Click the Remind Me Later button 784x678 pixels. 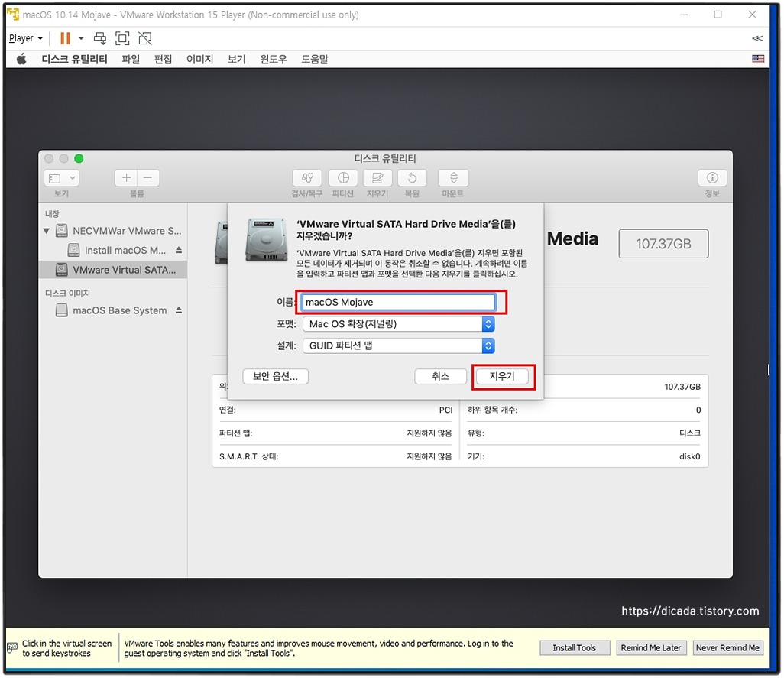click(651, 648)
